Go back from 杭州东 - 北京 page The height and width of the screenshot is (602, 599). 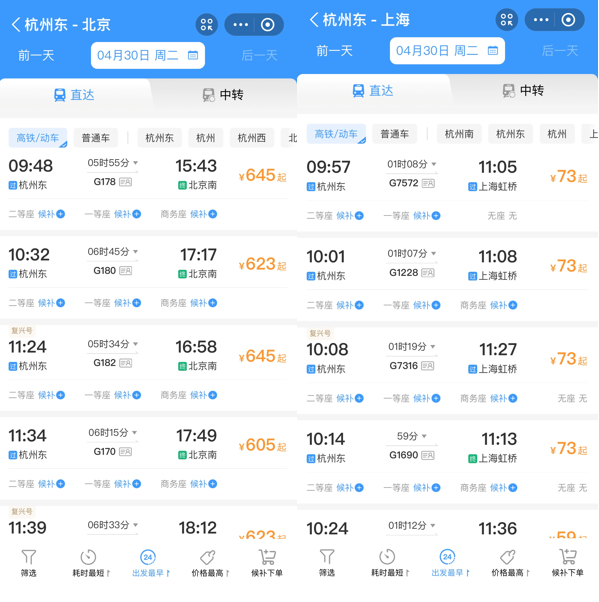pyautogui.click(x=16, y=25)
